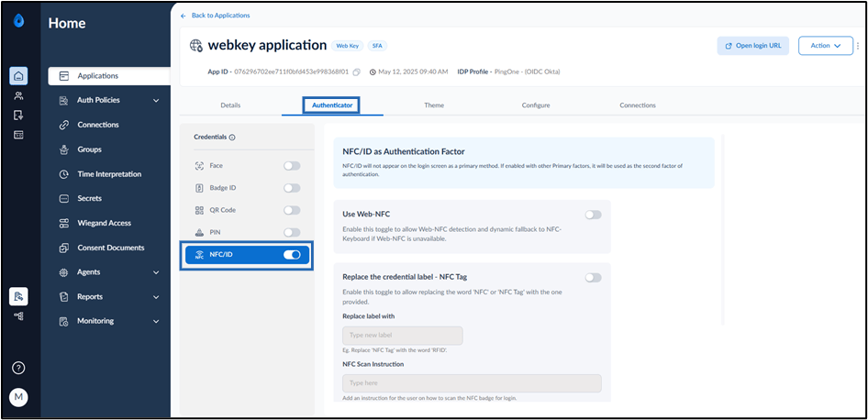Switch to the Theme tab
Image resolution: width=868 pixels, height=420 pixels.
coord(434,105)
